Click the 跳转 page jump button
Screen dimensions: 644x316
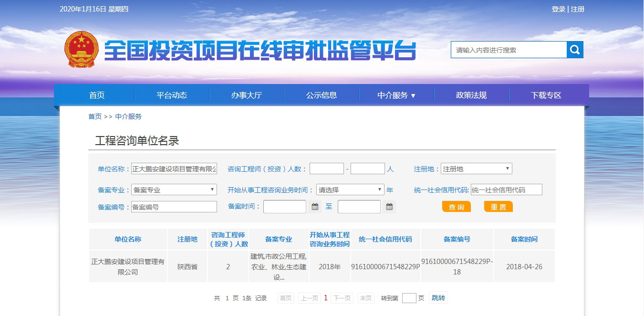click(438, 298)
